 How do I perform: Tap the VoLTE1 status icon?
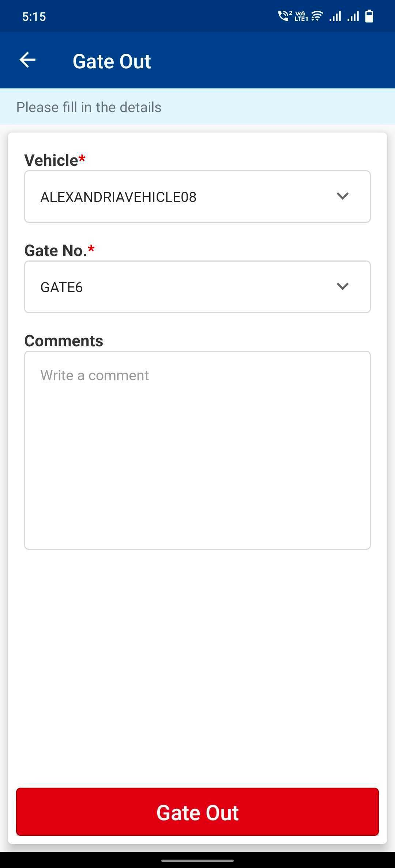(301, 16)
